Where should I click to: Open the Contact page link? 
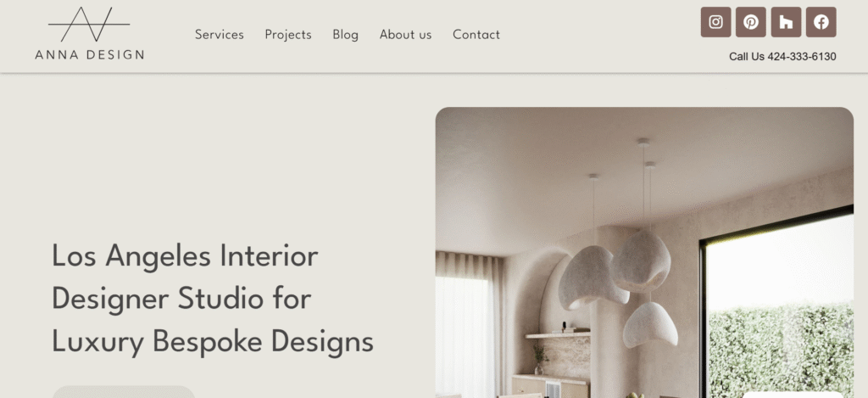tap(476, 35)
